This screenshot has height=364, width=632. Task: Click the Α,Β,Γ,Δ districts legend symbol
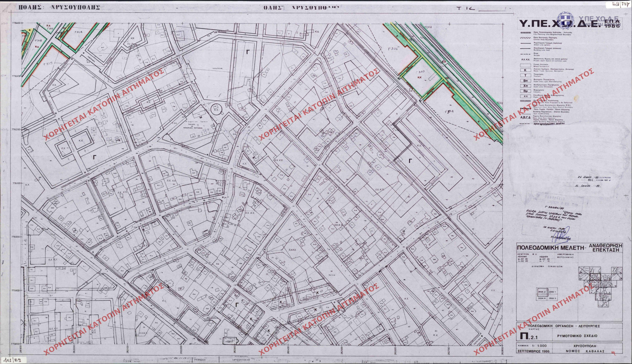pos(525,117)
